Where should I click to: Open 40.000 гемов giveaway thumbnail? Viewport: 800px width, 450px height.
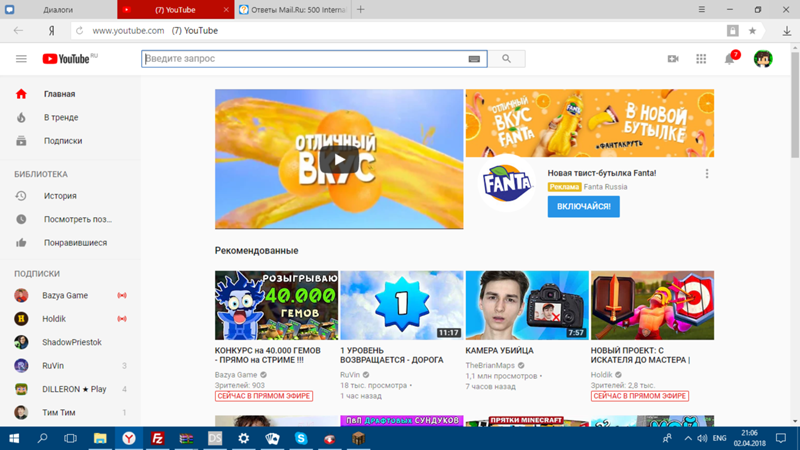point(277,305)
